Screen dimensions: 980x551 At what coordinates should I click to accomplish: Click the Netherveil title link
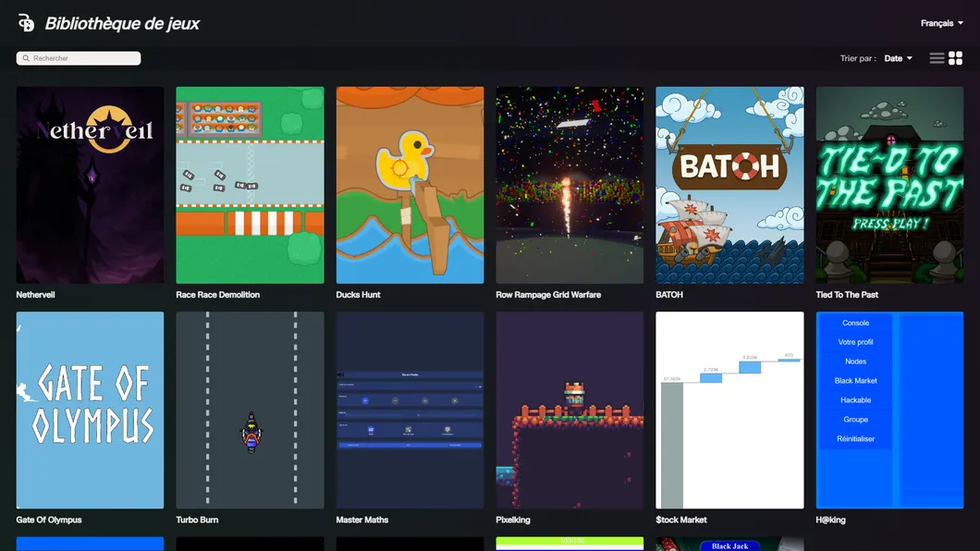tap(36, 295)
